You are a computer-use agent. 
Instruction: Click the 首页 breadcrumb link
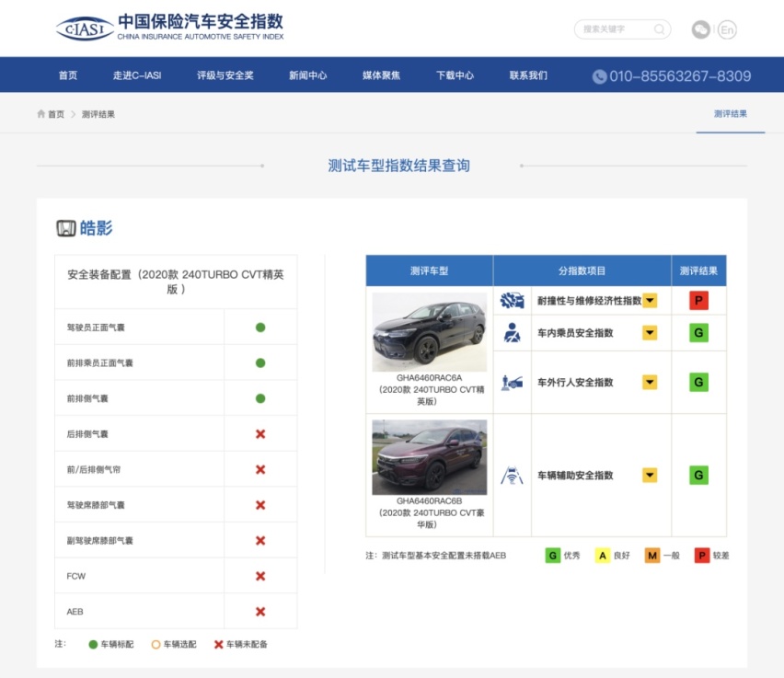point(56,114)
